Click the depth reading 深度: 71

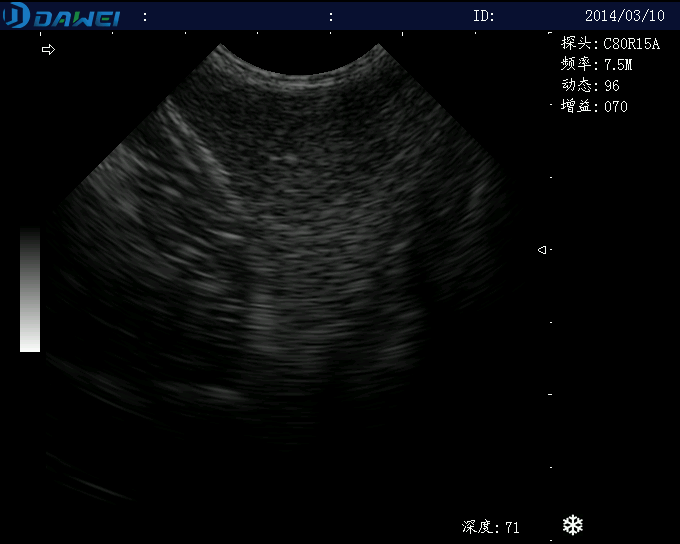click(490, 527)
